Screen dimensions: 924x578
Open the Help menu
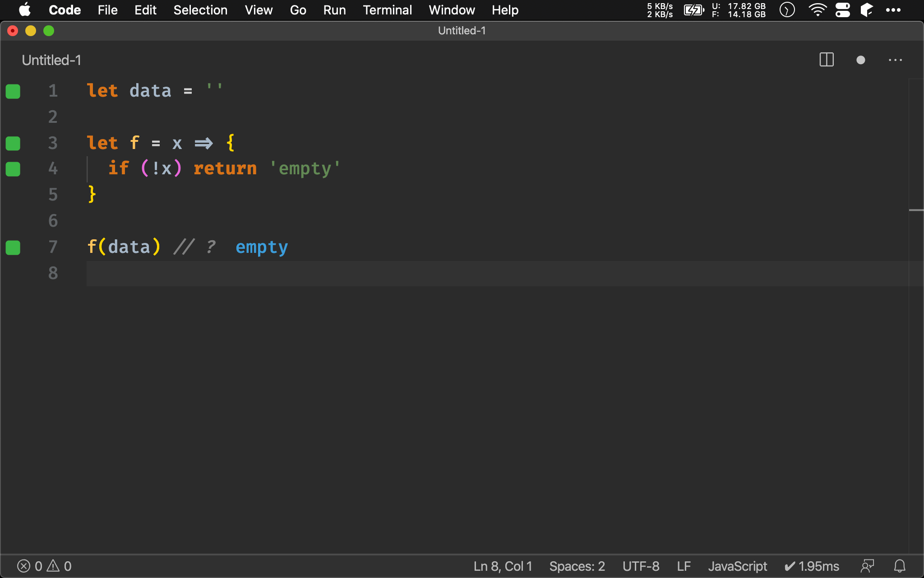coord(505,10)
